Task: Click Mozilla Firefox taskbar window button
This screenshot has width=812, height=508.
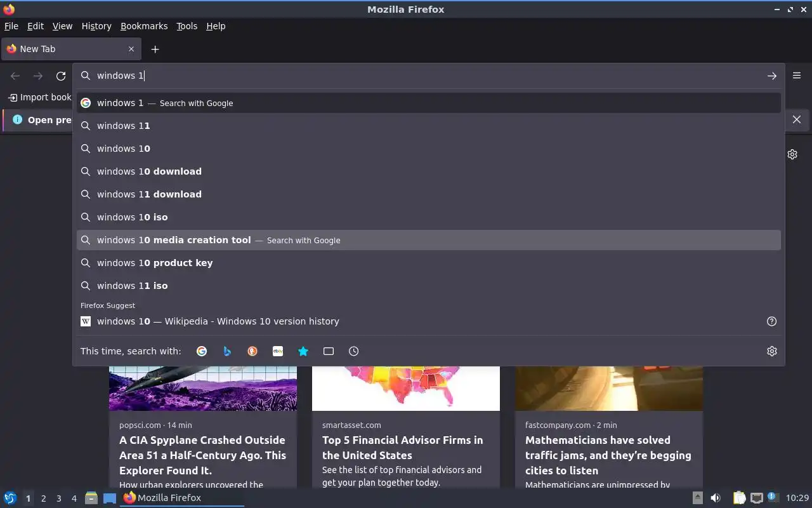Action: [x=182, y=498]
